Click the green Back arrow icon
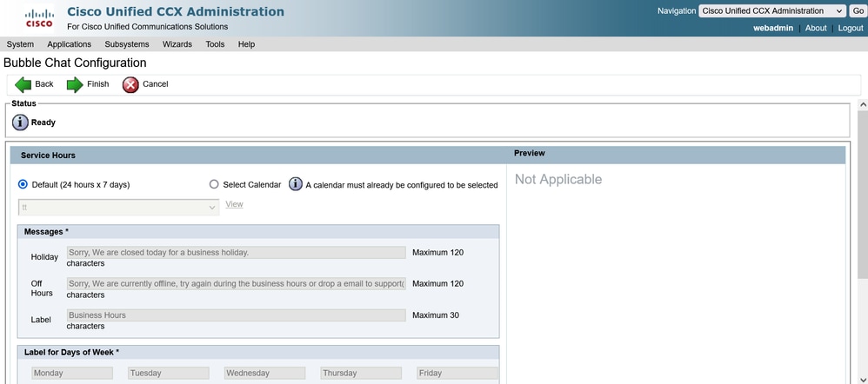868x384 pixels. click(x=23, y=84)
